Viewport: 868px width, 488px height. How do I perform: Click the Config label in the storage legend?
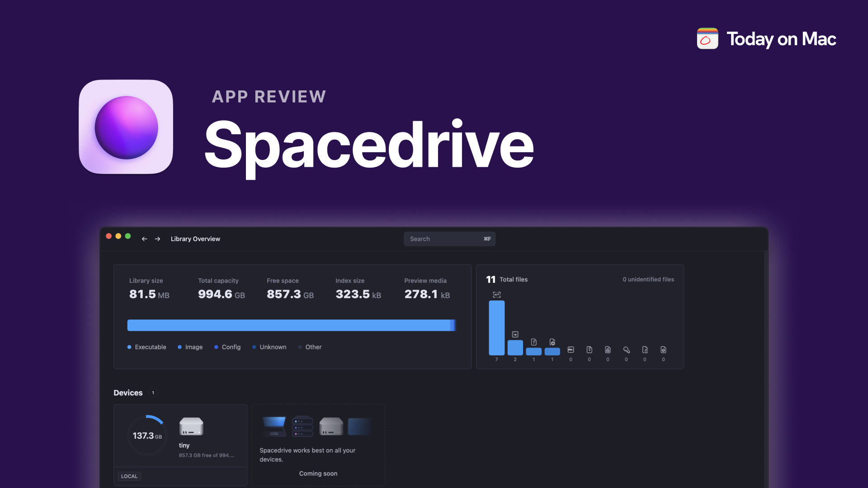point(231,347)
